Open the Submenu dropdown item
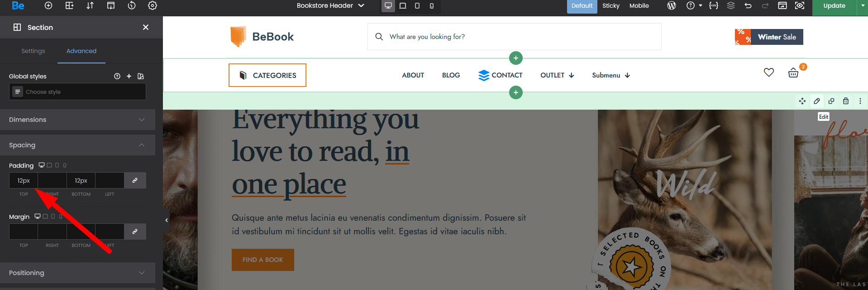Viewport: 868px width, 290px height. click(611, 75)
